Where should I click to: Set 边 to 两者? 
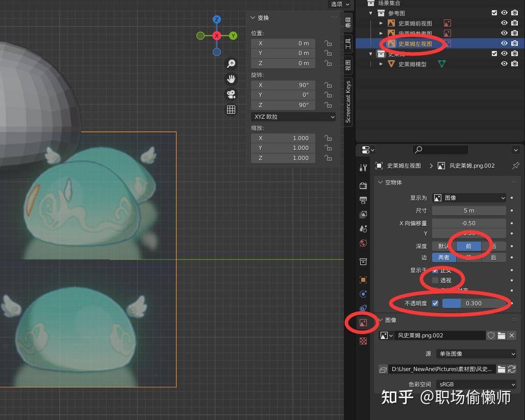pyautogui.click(x=444, y=257)
